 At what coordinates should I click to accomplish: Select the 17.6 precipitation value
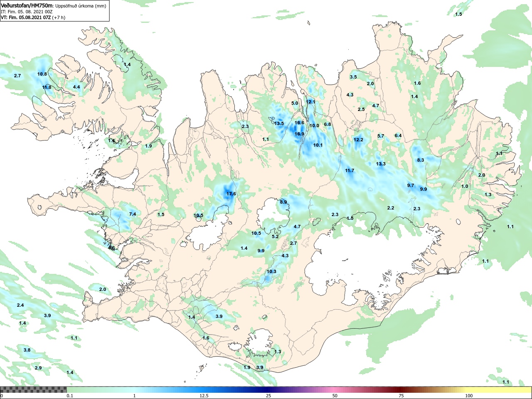pyautogui.click(x=231, y=194)
